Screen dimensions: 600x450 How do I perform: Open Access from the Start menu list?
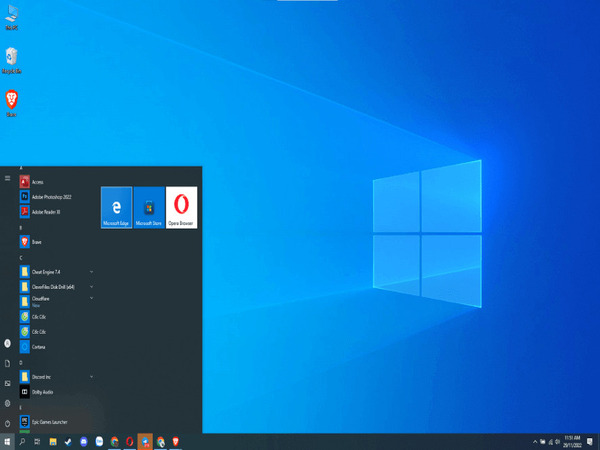(37, 182)
